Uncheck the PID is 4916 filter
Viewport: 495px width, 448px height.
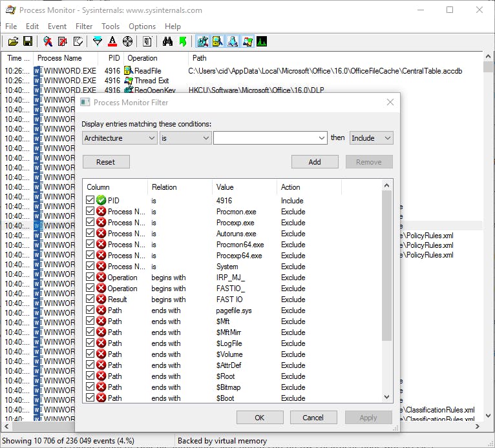tap(90, 200)
